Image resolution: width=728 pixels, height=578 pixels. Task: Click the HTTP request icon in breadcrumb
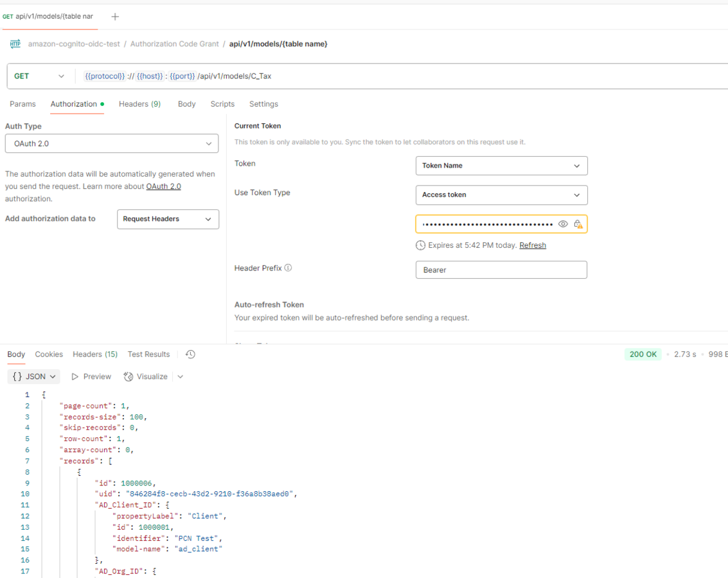(15, 44)
